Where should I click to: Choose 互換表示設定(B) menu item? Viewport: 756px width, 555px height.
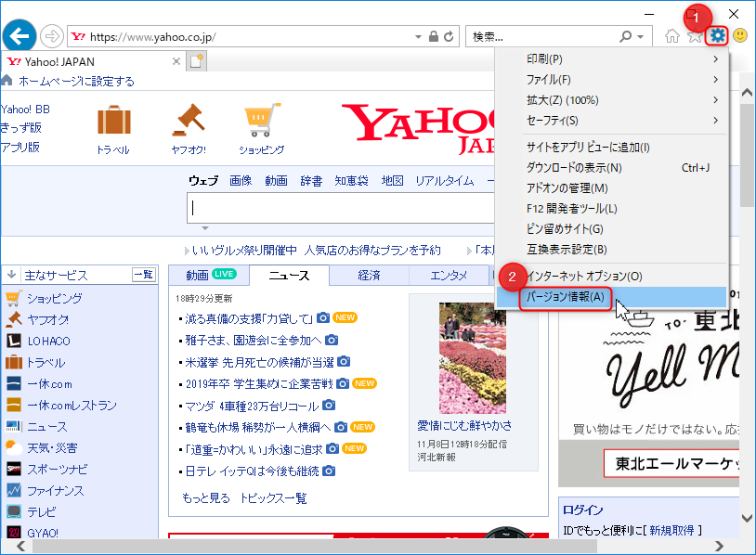[x=611, y=250]
